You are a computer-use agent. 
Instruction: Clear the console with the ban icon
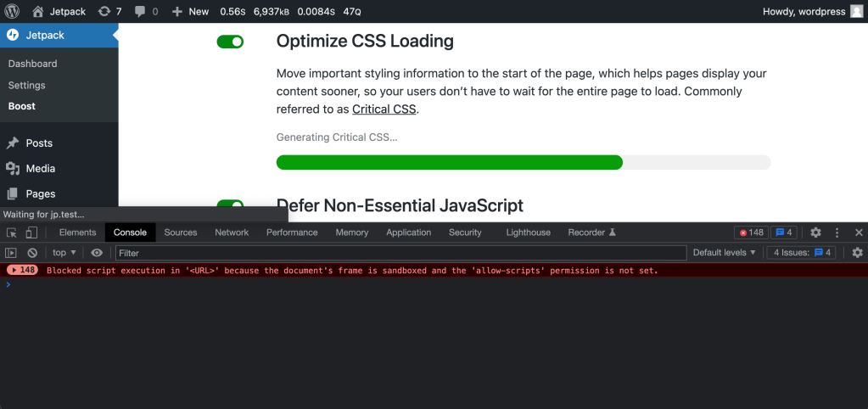[32, 253]
